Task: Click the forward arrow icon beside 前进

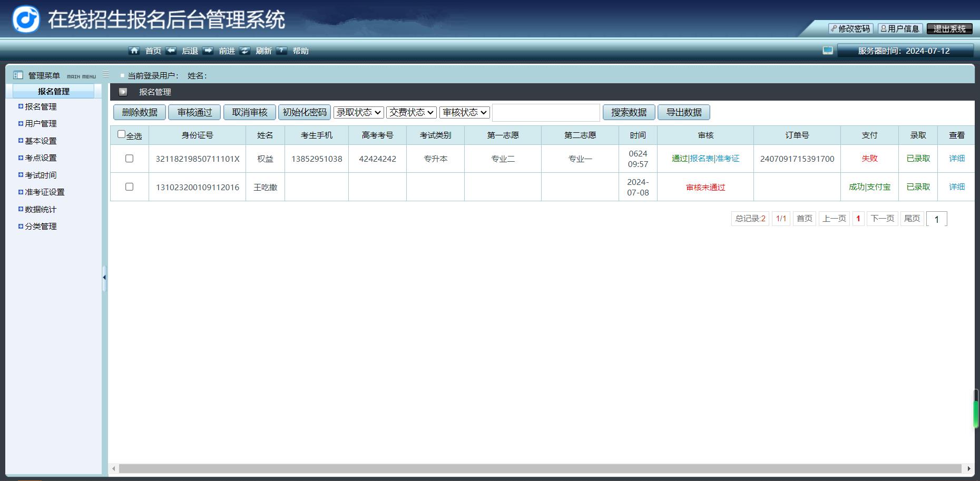Action: pyautogui.click(x=208, y=51)
